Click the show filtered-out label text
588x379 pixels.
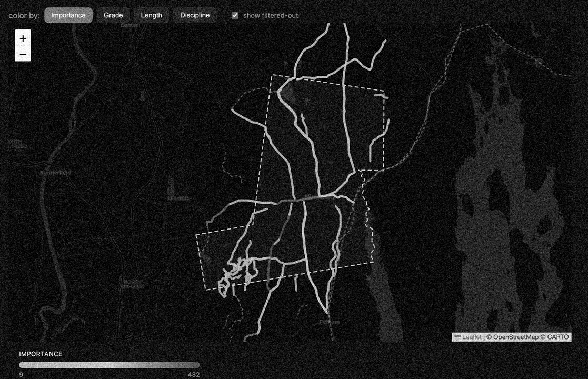point(271,15)
